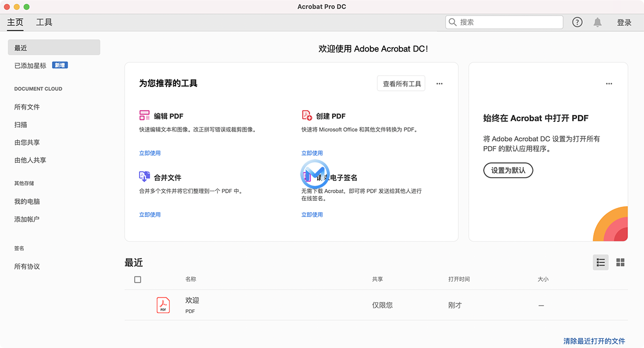644x348 pixels.
Task: Click 立即使用 under 创建 PDF
Action: pos(312,153)
